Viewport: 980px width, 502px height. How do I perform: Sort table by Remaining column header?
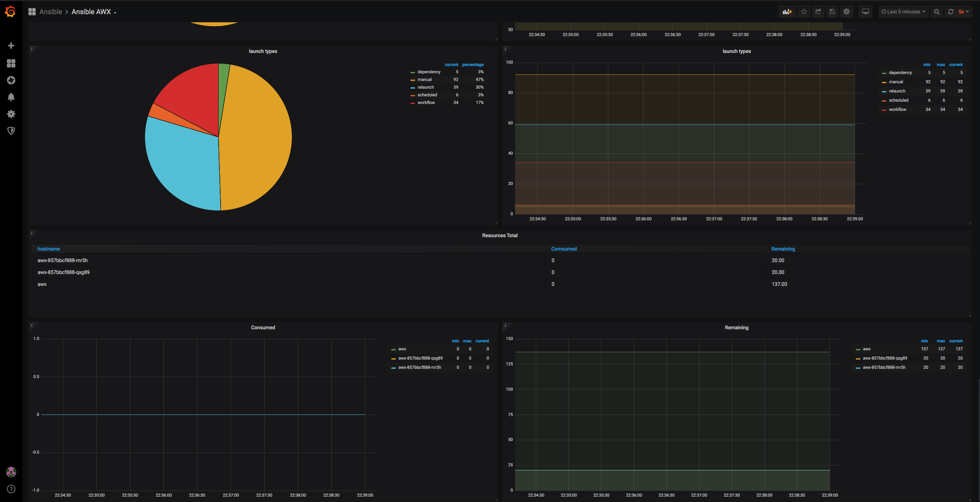pyautogui.click(x=783, y=249)
